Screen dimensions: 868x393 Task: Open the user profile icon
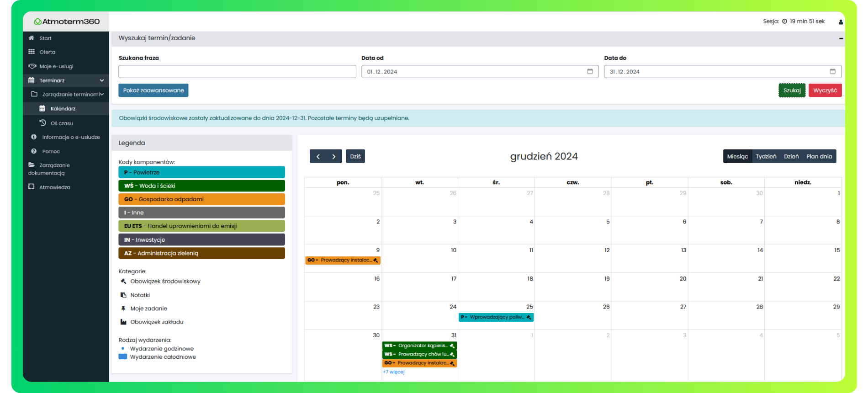click(x=841, y=22)
